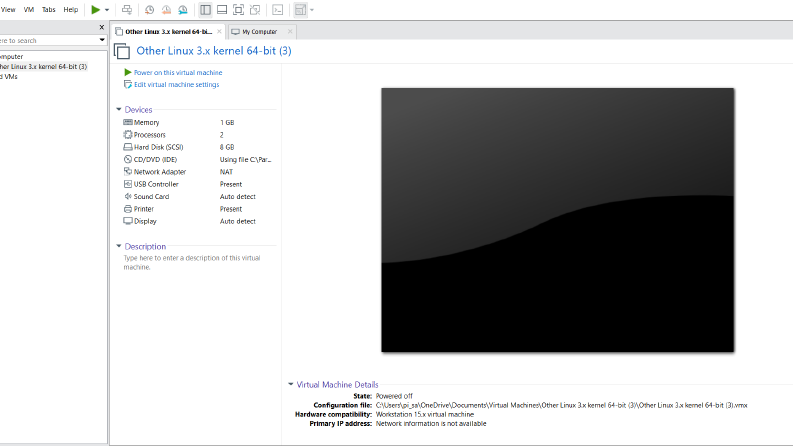Click Power on this virtual machine link
Screen dimensions: 793x446
click(x=178, y=73)
